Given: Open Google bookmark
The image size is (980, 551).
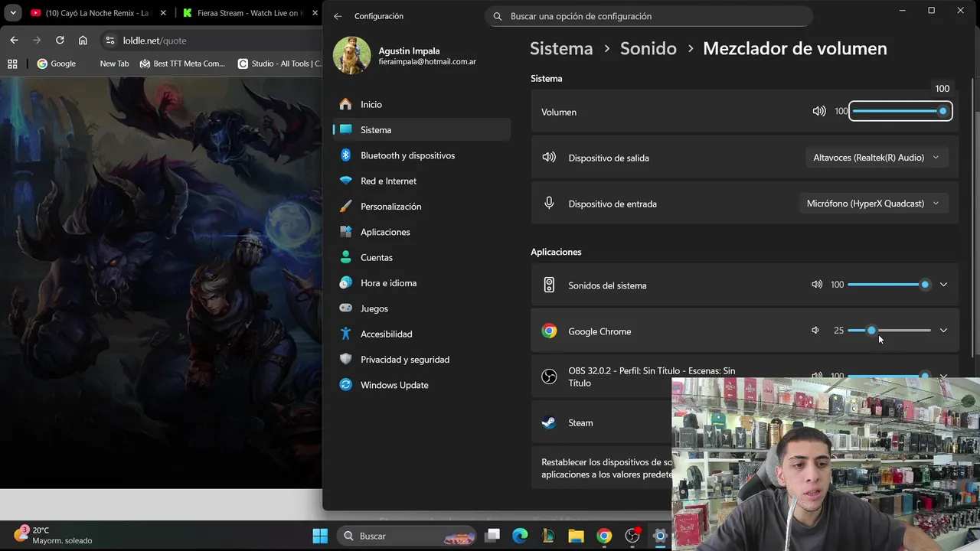Looking at the screenshot, I should click(x=56, y=64).
